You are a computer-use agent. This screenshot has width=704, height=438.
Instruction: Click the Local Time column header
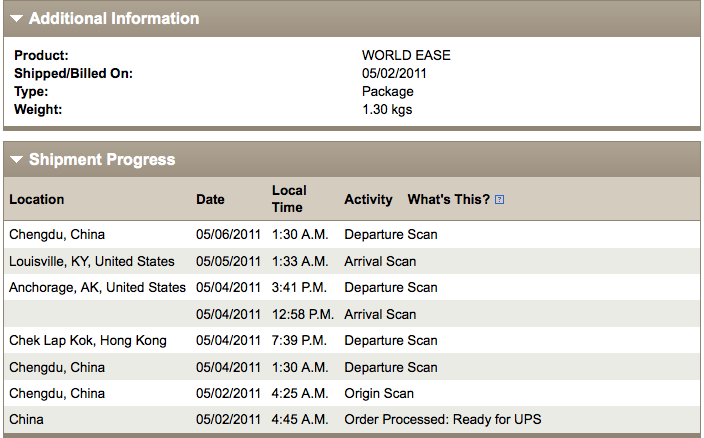tap(289, 199)
